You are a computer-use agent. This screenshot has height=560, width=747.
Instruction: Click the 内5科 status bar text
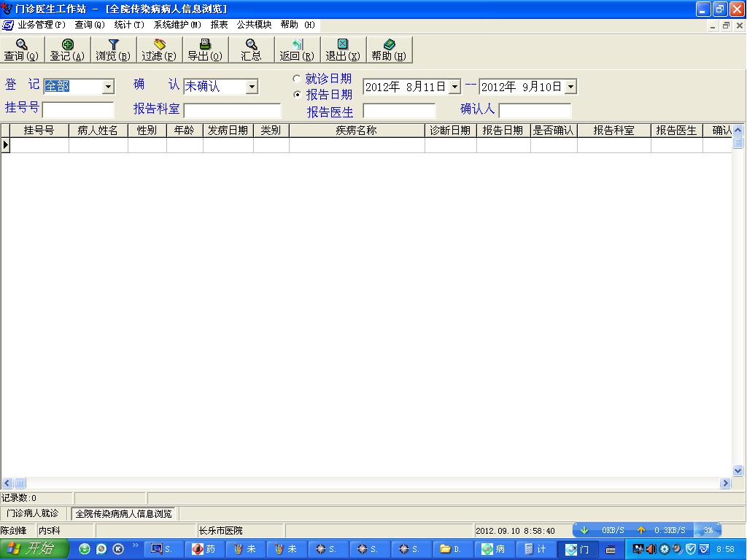pos(50,531)
